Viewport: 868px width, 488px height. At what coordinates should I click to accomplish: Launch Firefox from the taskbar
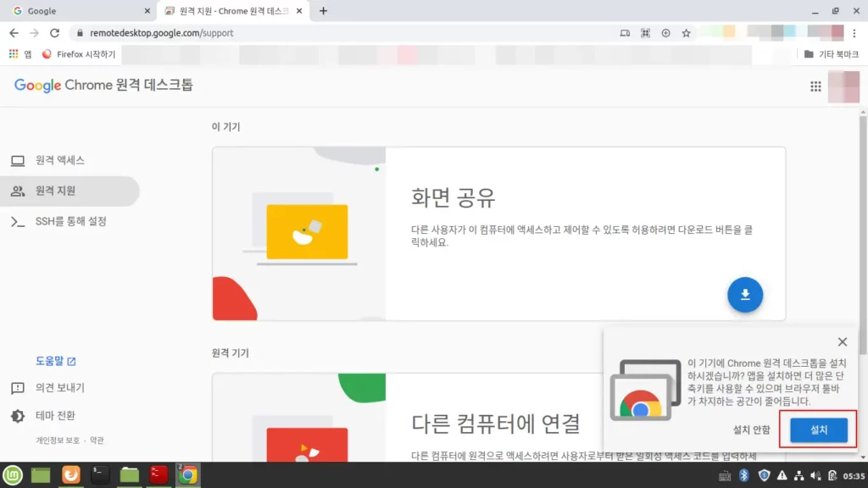click(x=71, y=474)
